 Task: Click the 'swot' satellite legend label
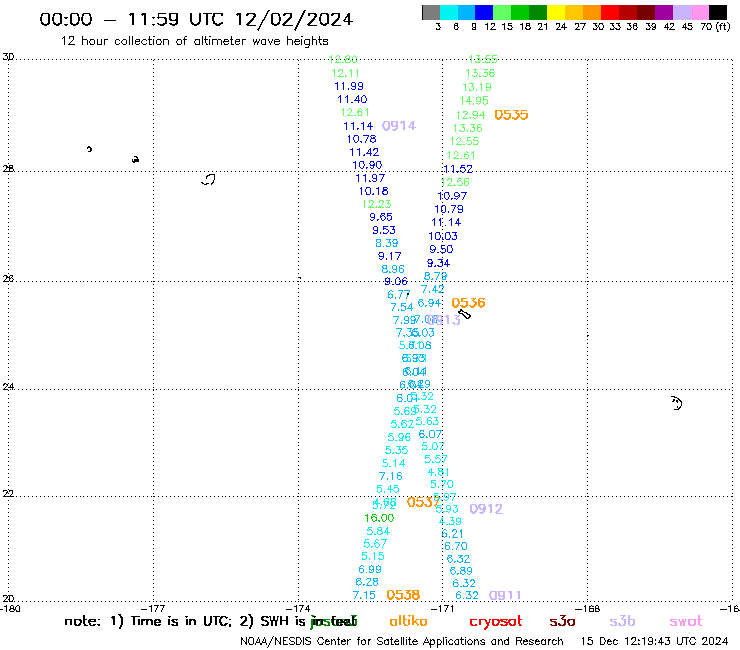686,621
